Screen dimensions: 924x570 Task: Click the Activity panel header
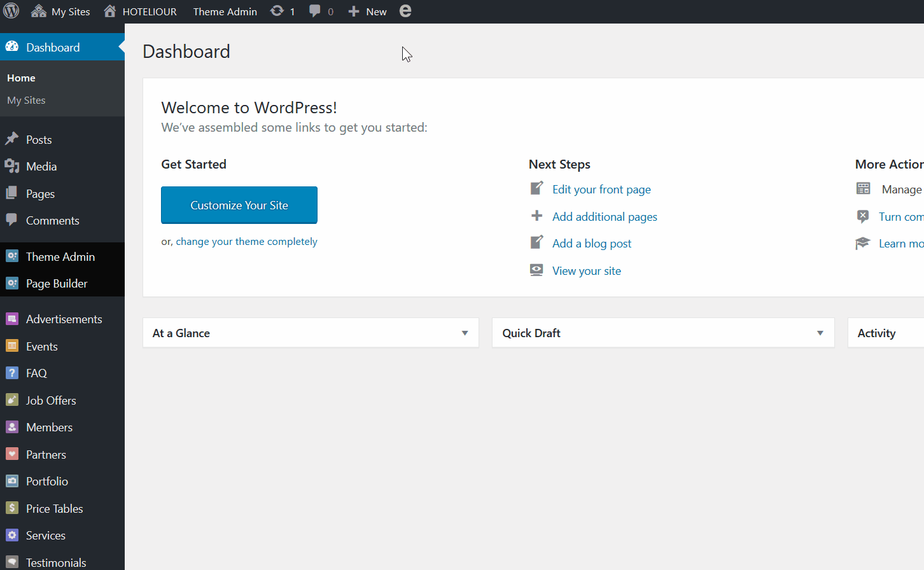pyautogui.click(x=876, y=333)
